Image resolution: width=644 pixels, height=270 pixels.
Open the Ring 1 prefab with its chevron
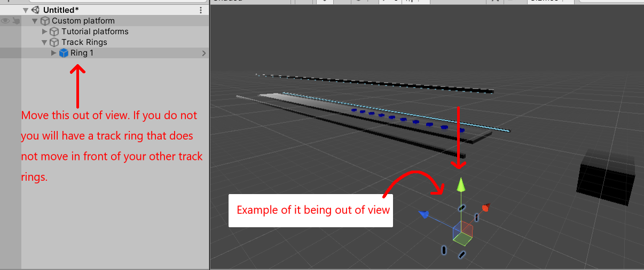[204, 53]
